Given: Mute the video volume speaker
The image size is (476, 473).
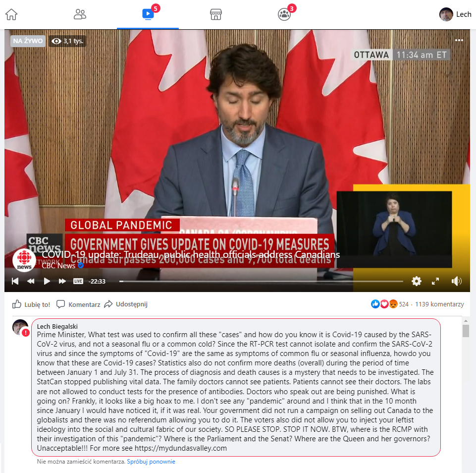Looking at the screenshot, I should pos(456,281).
